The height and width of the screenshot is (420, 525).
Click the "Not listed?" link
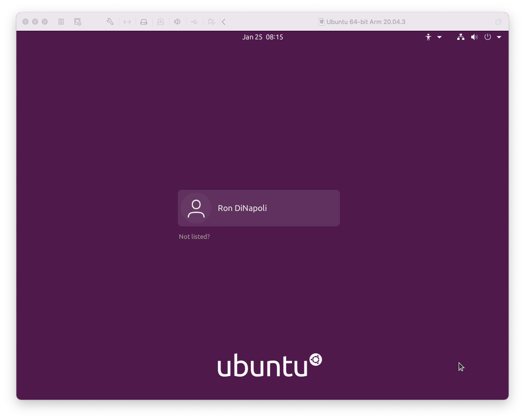coord(194,236)
